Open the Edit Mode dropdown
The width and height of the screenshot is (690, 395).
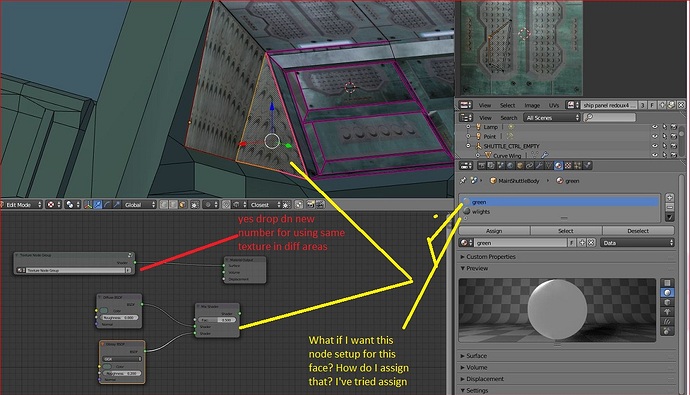(x=21, y=205)
